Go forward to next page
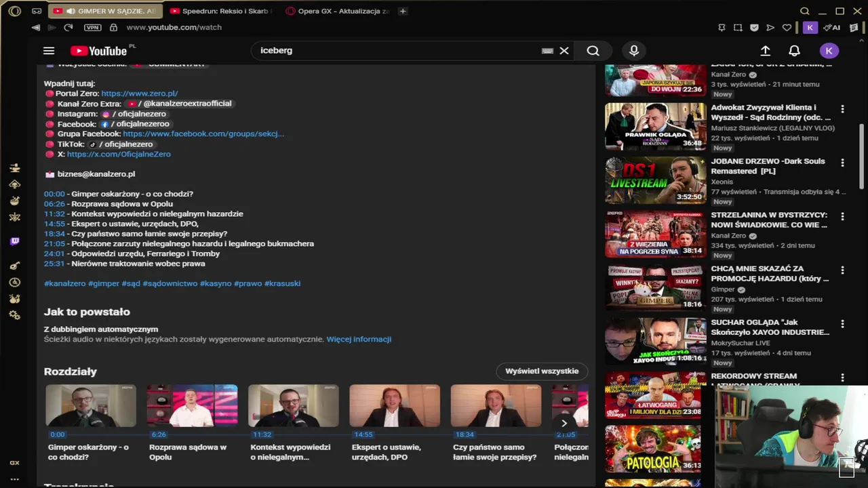This screenshot has width=868, height=488. tap(52, 27)
